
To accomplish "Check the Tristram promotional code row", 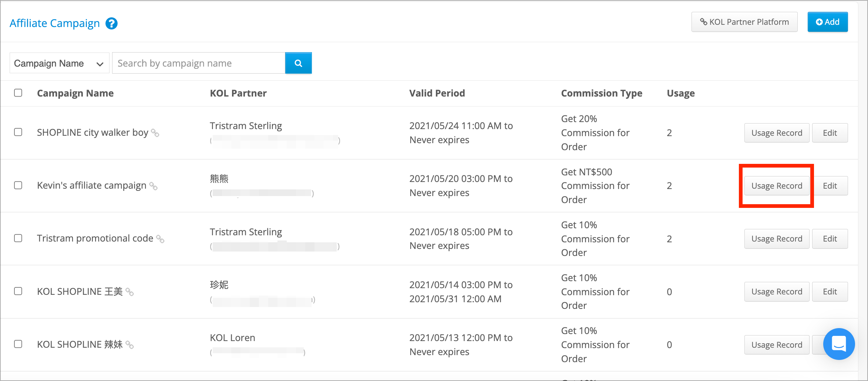I will [x=18, y=238].
